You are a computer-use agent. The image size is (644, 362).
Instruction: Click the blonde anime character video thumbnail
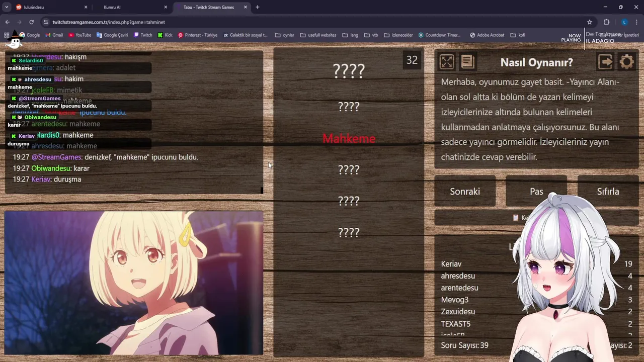(134, 283)
